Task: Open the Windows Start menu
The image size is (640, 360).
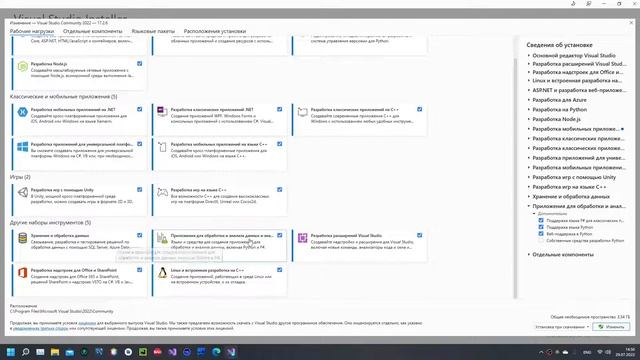Action: pos(11,352)
